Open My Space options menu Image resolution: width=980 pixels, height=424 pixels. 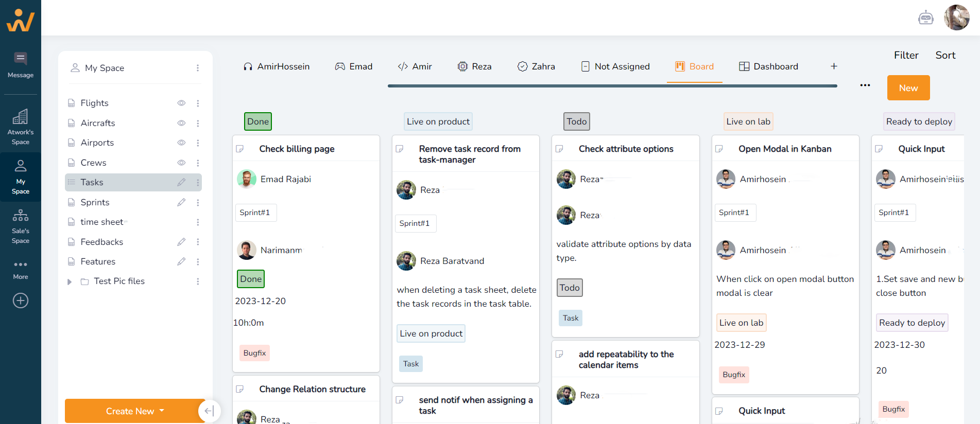(x=198, y=68)
